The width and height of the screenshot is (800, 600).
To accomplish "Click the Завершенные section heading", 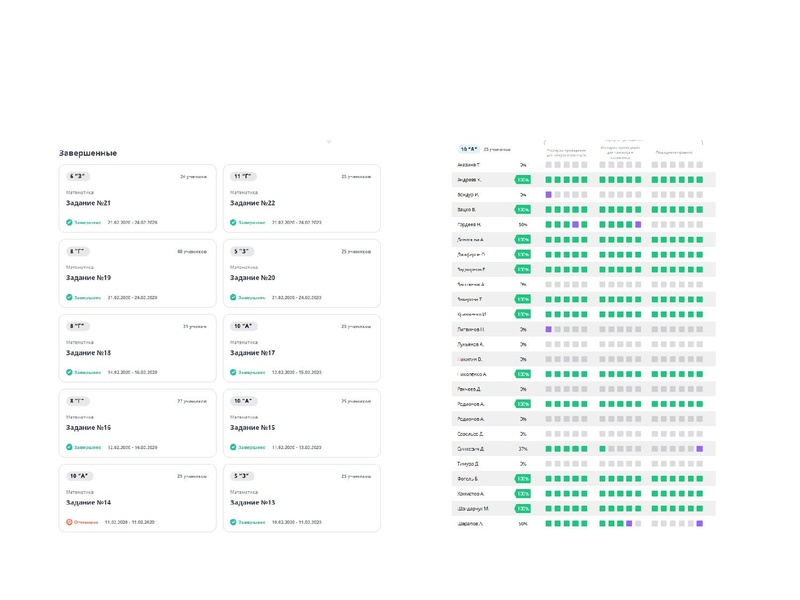I will [x=87, y=153].
